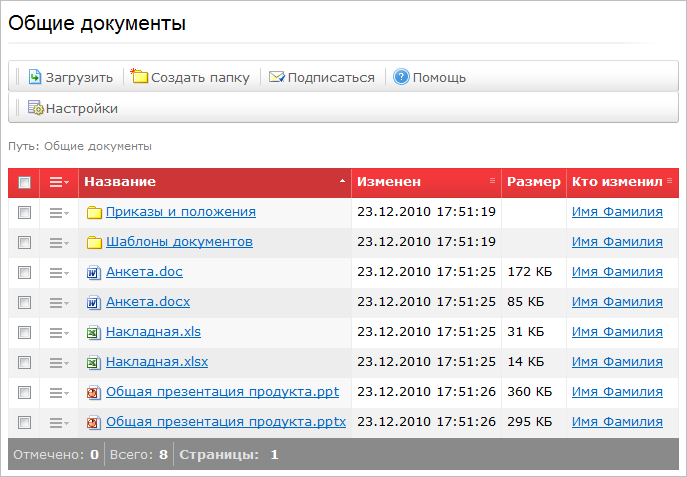
Task: Open Help (Помощь) question mark icon
Action: pyautogui.click(x=401, y=77)
